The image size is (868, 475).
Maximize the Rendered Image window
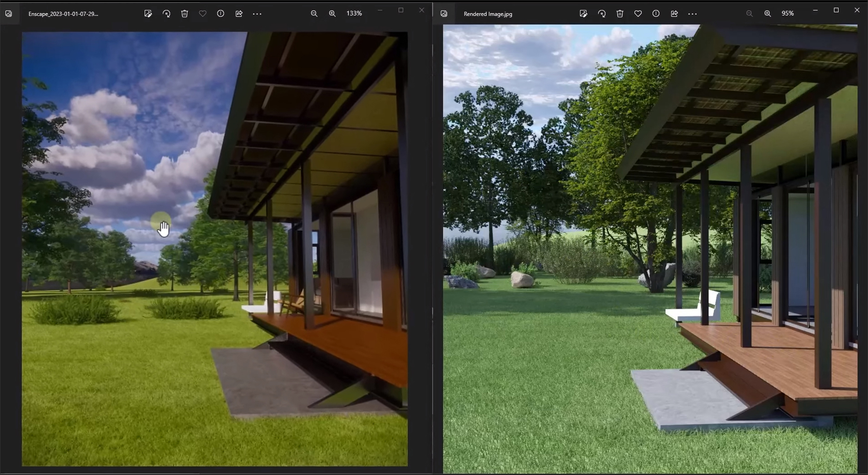(x=836, y=10)
